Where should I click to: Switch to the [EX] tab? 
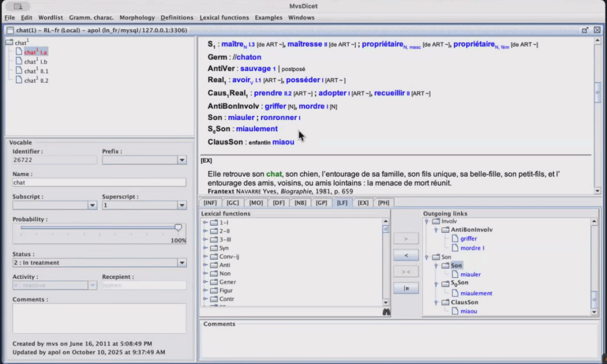click(363, 203)
